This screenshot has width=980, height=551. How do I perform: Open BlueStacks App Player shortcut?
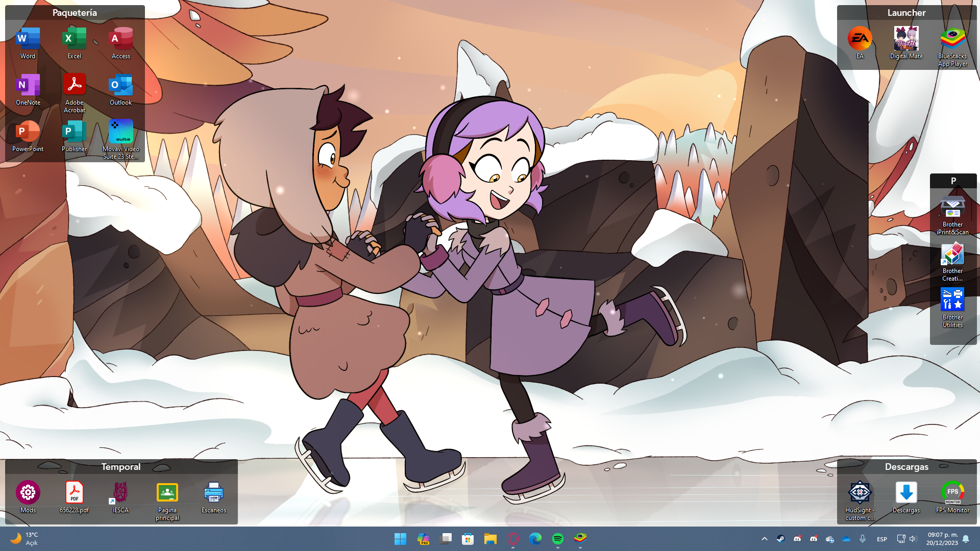(x=952, y=39)
